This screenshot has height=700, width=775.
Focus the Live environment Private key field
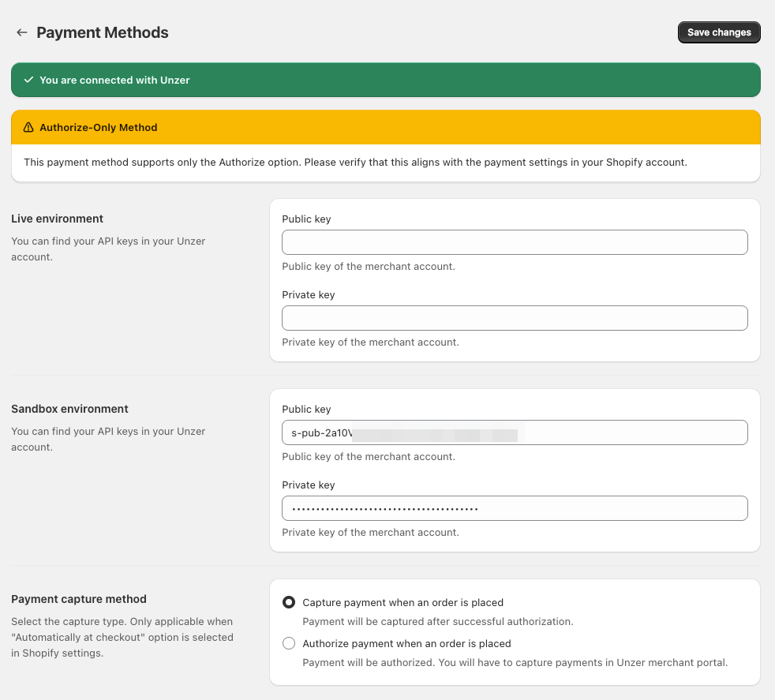click(x=515, y=318)
